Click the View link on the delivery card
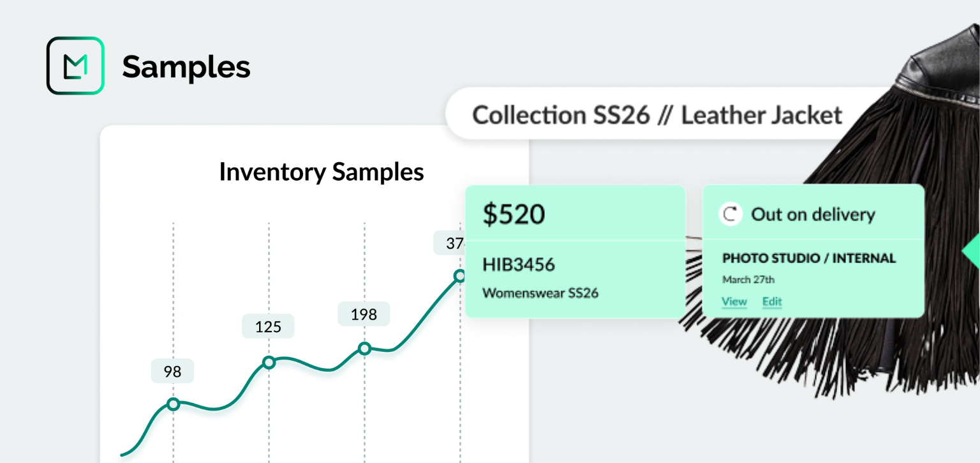This screenshot has width=980, height=463. [734, 301]
